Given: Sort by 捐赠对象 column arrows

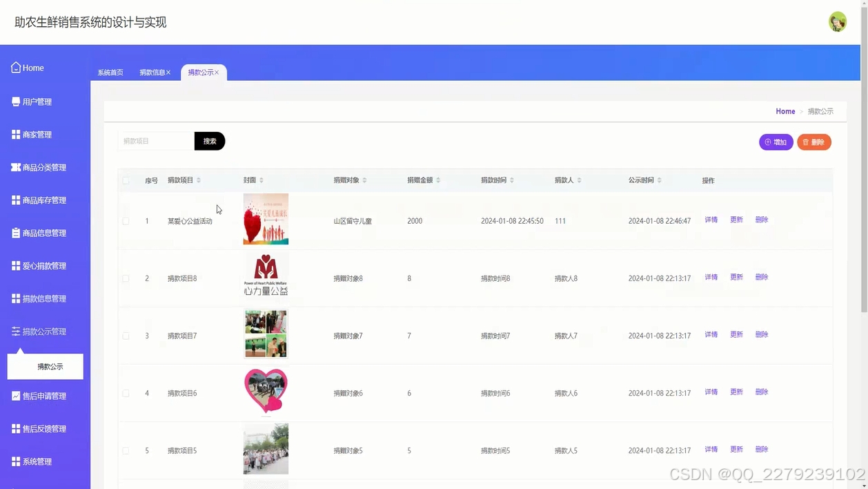Looking at the screenshot, I should coord(365,180).
